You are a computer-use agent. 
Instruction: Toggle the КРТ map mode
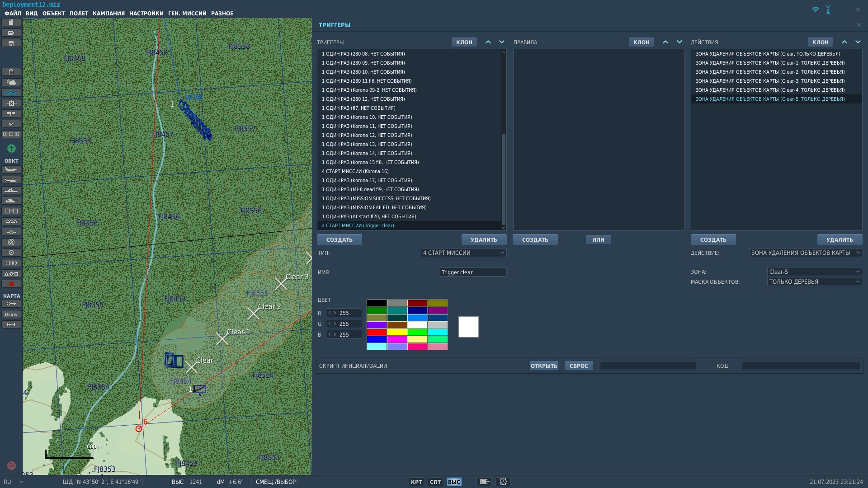pyautogui.click(x=416, y=482)
